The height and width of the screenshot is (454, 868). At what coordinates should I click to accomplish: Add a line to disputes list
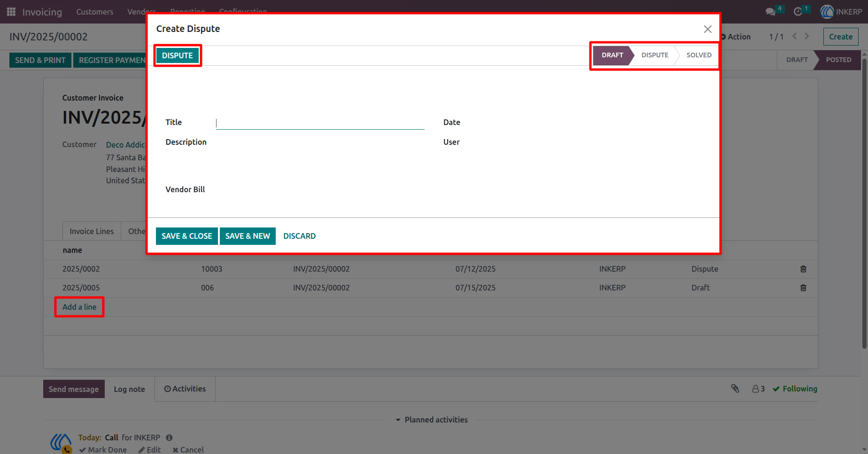coord(79,307)
